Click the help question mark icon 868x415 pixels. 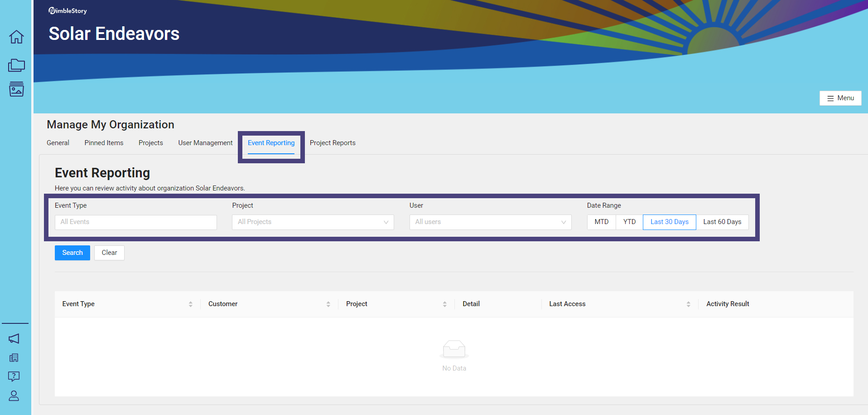[x=14, y=376]
